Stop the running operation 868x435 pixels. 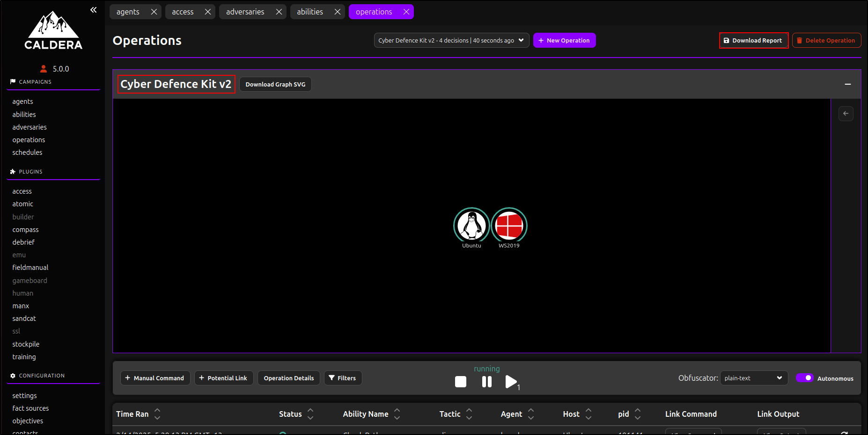coord(461,382)
